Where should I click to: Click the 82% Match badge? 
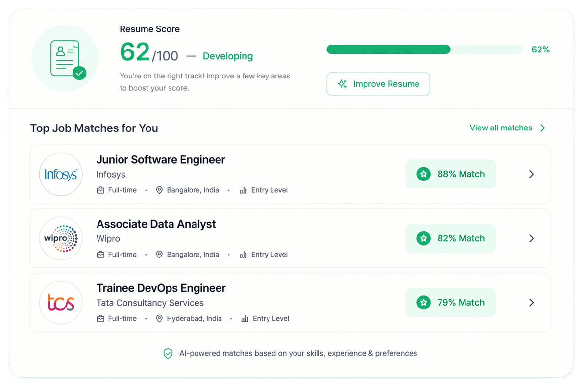coord(451,238)
